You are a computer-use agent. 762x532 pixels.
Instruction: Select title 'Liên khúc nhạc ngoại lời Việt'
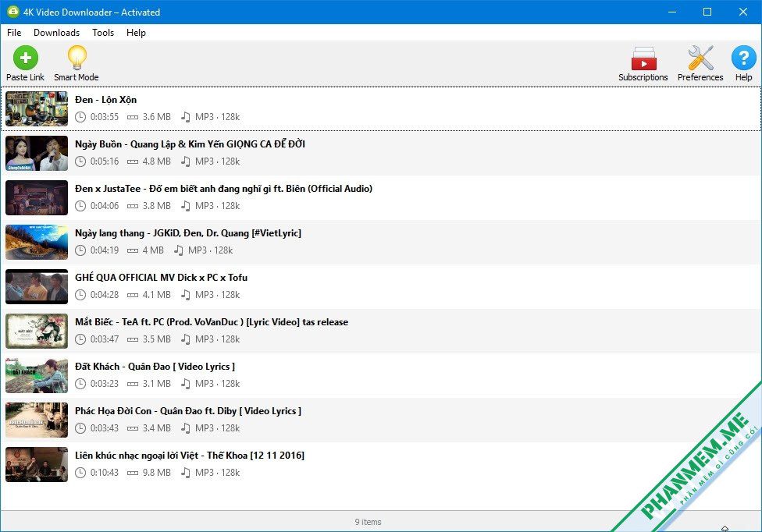(190, 456)
